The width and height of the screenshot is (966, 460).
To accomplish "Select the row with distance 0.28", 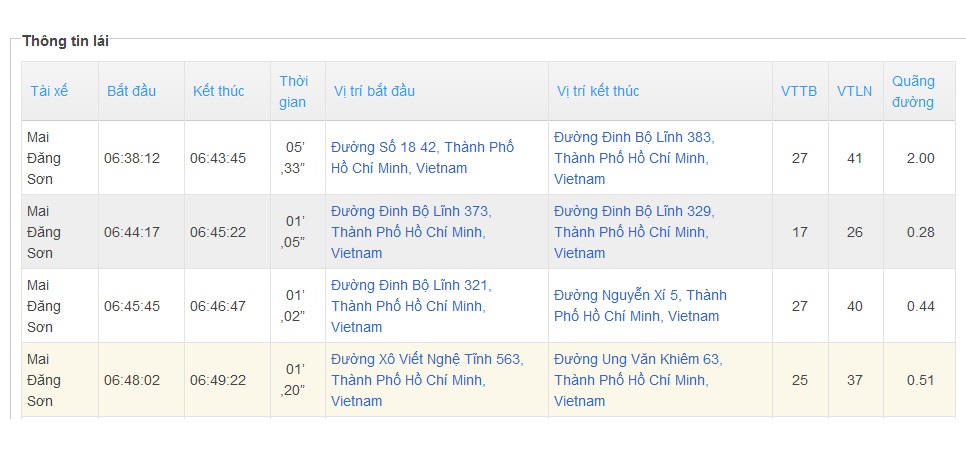I will click(x=488, y=232).
